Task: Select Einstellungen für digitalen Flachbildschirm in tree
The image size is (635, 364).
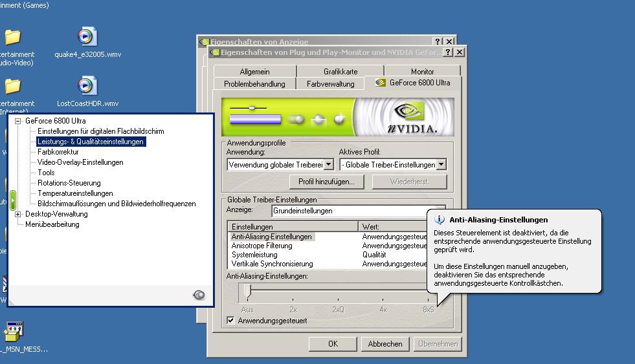Action: point(101,131)
